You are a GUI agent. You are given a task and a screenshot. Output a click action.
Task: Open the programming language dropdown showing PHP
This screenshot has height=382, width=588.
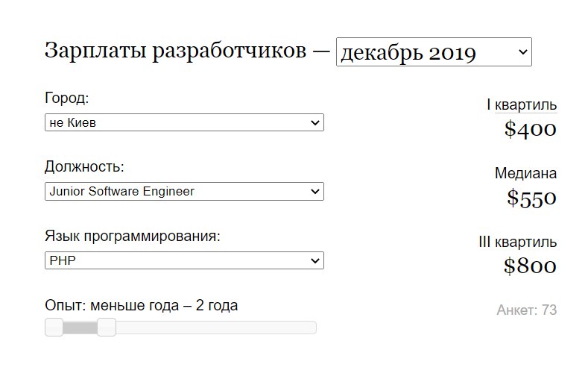click(184, 260)
